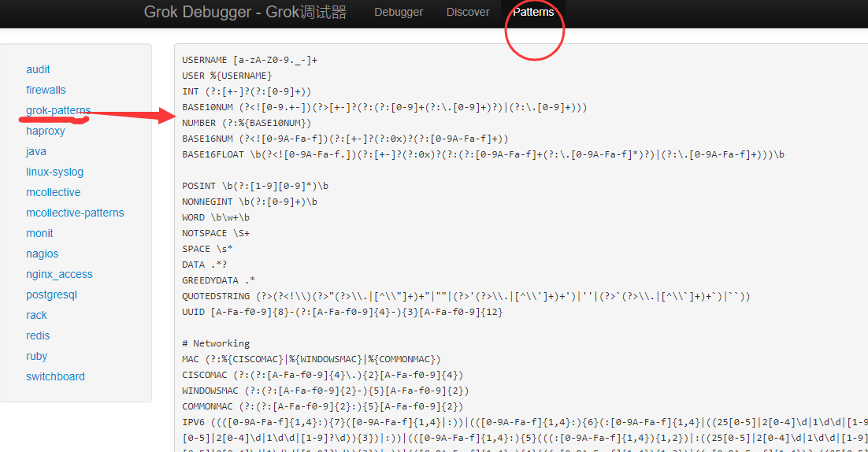Image resolution: width=868 pixels, height=452 pixels.
Task: Open nginx_access patterns
Action: 59,274
